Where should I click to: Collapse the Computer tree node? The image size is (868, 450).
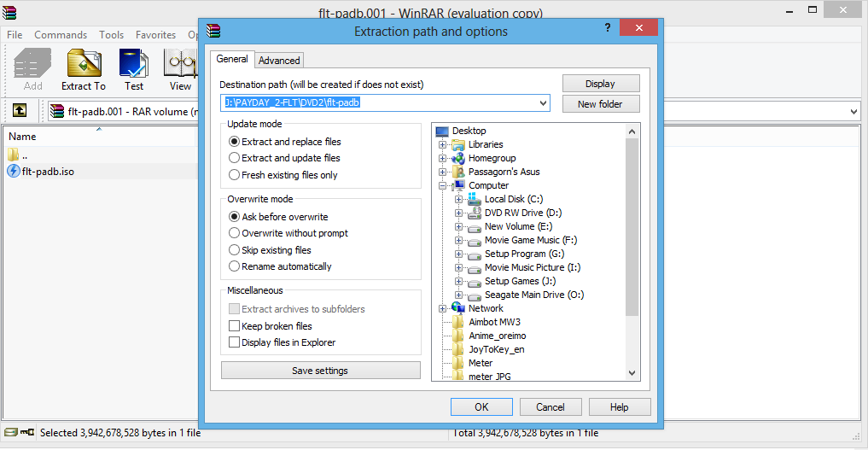pyautogui.click(x=442, y=185)
